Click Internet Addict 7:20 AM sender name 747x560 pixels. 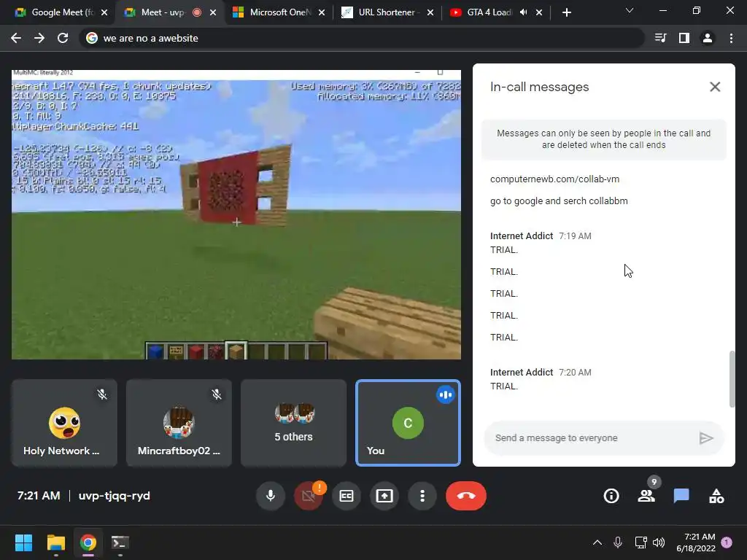(521, 373)
